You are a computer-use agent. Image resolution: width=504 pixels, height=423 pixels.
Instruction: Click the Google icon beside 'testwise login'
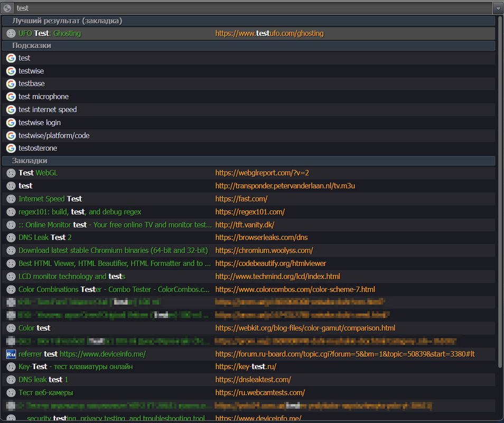coord(11,123)
